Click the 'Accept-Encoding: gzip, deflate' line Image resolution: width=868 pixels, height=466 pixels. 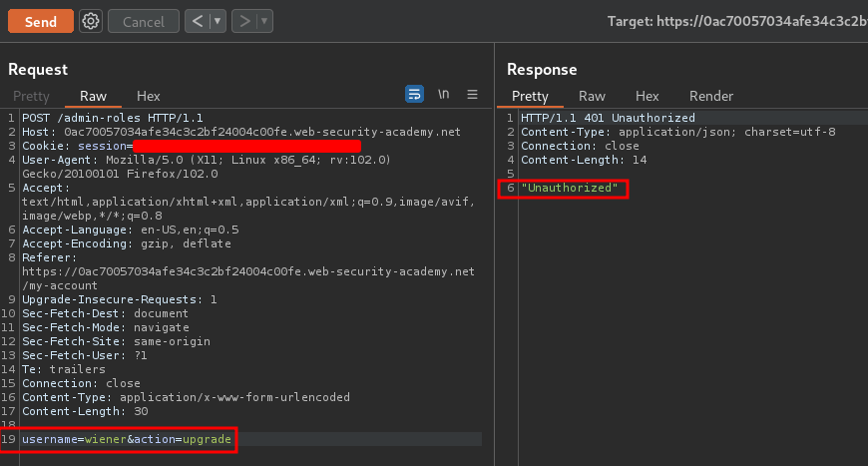click(127, 243)
